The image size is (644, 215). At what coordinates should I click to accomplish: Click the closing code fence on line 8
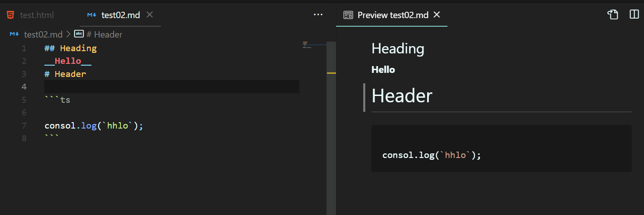[52, 137]
